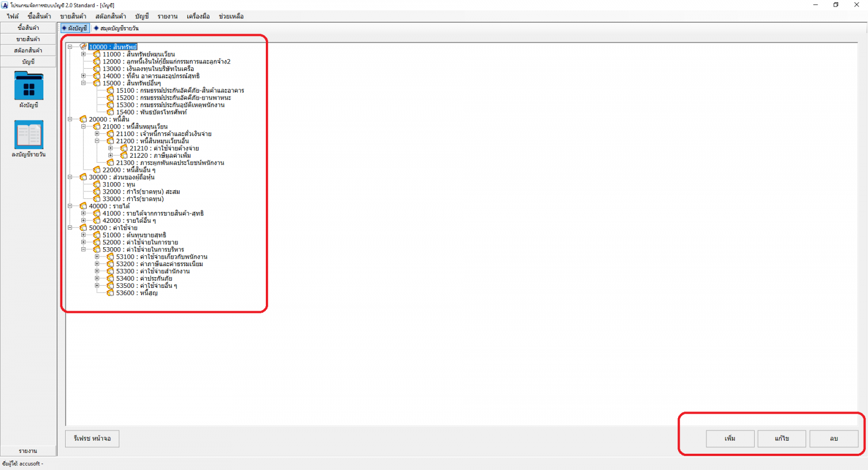Viewport: 868px width, 470px height.
Task: Open the ช่วยเหลือ menu
Action: tap(232, 16)
